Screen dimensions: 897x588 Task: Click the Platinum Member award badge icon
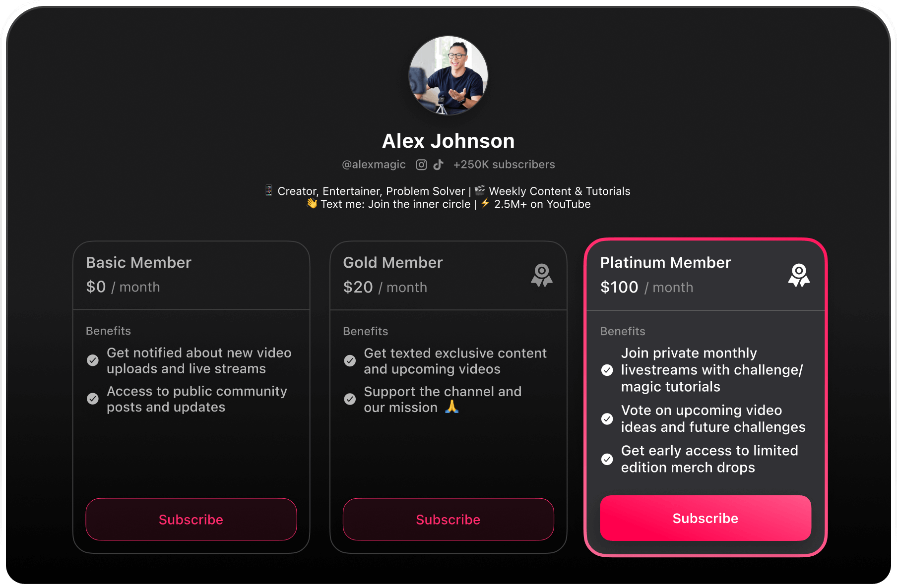(799, 275)
